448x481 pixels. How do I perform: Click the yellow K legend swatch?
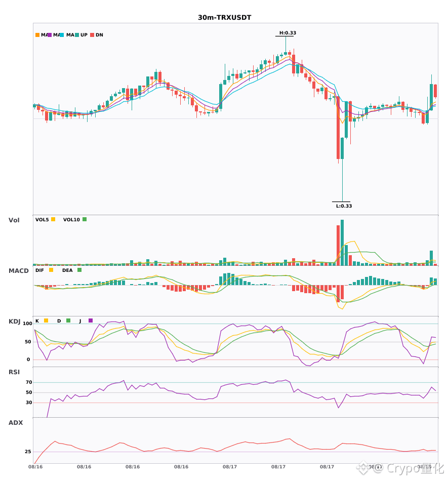pos(46,320)
